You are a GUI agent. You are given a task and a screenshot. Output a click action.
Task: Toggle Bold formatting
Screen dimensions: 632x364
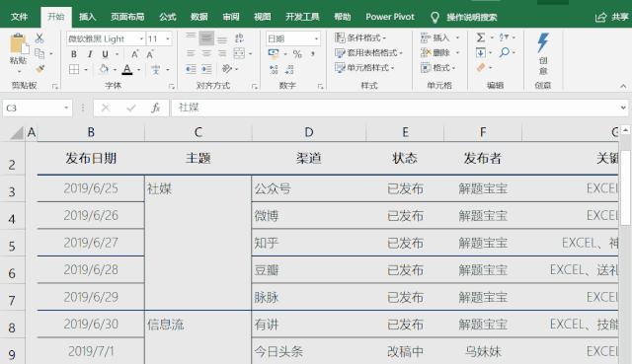(x=74, y=54)
